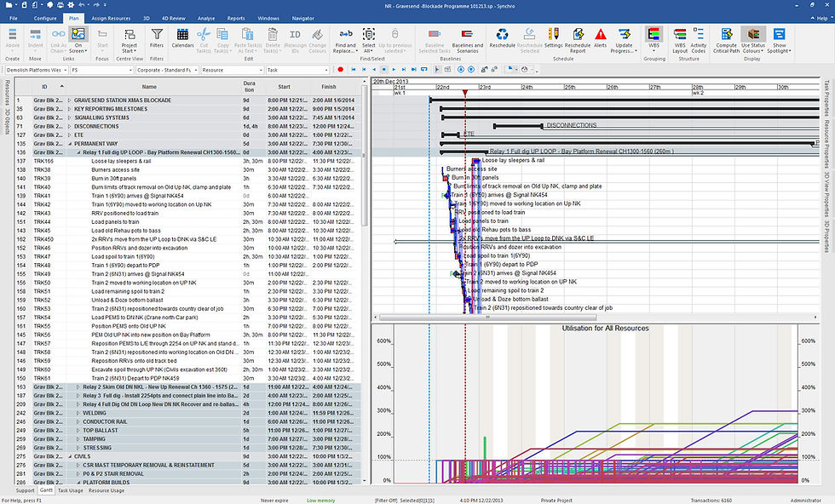Image resolution: width=835 pixels, height=504 pixels.
Task: Collapse the PERMANENT WAY group
Action: pyautogui.click(x=69, y=144)
